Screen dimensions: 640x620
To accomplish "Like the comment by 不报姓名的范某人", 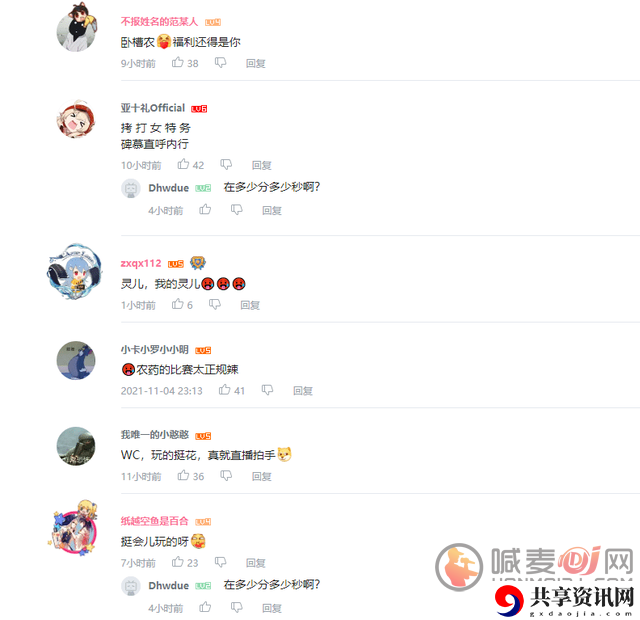I will 178,62.
